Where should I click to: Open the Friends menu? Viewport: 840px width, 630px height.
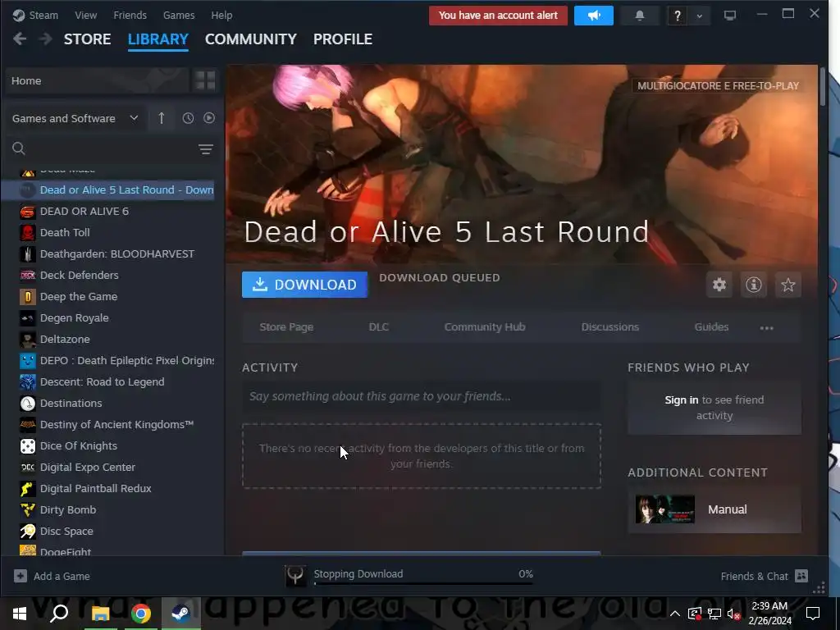[130, 15]
